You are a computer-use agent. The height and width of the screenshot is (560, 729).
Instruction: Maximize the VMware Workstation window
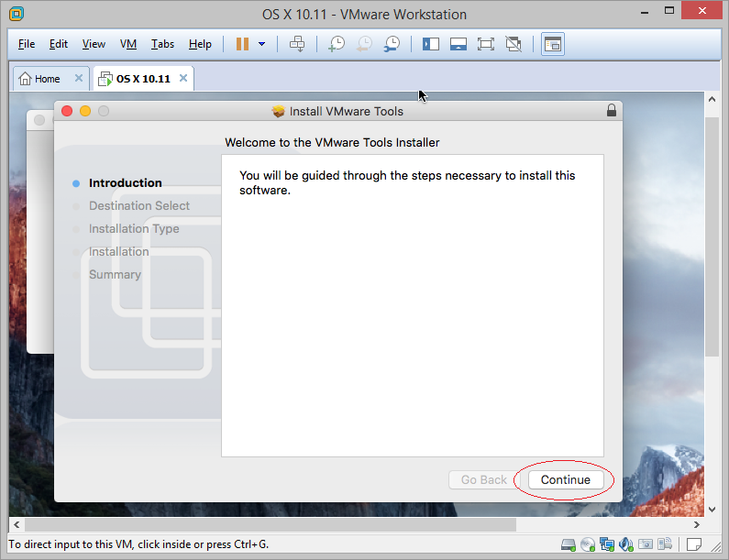tap(669, 11)
